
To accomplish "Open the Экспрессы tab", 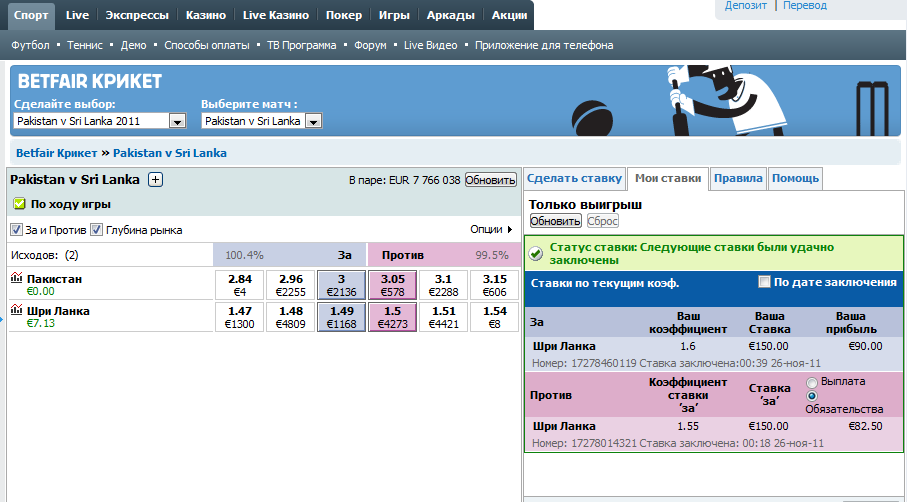I will (137, 15).
